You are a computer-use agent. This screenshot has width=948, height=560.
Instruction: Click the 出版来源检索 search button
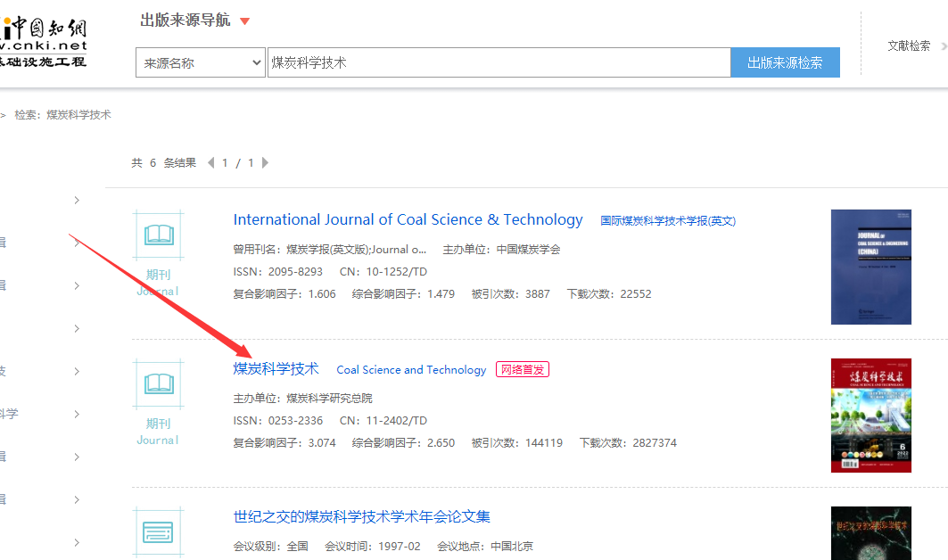pyautogui.click(x=785, y=62)
